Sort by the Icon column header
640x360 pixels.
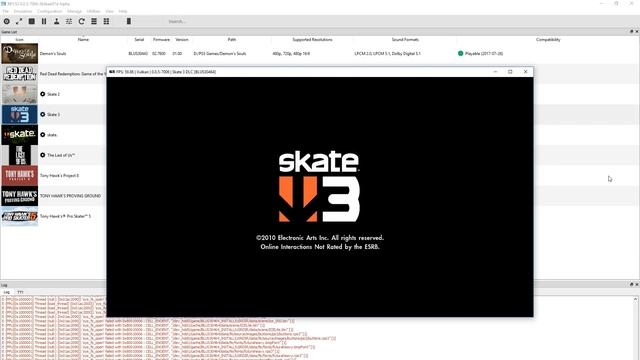[20, 40]
